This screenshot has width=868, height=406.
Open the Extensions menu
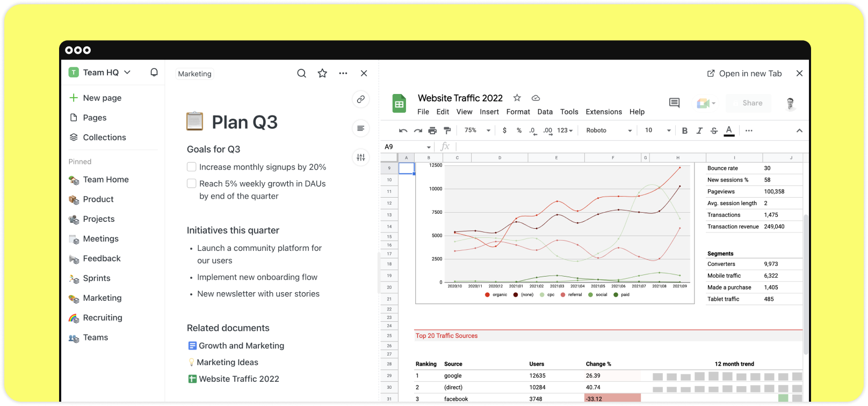coord(604,112)
